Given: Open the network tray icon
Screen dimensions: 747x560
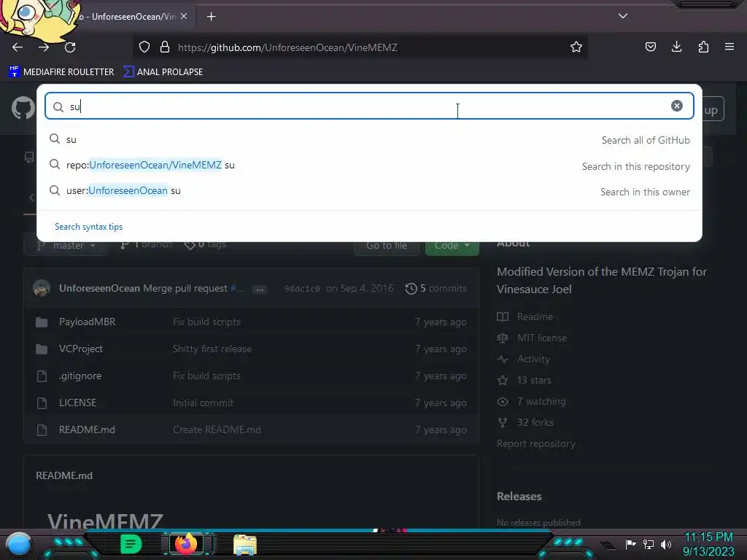Looking at the screenshot, I should (x=649, y=544).
